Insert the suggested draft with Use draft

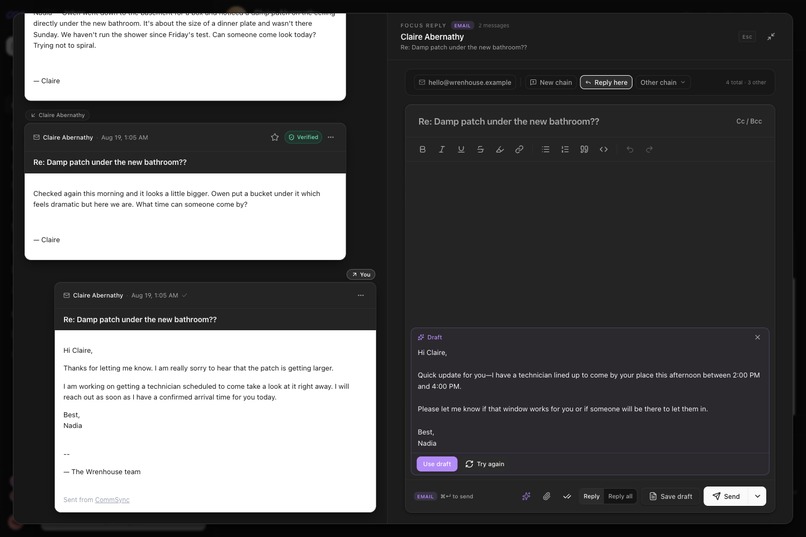pyautogui.click(x=437, y=464)
